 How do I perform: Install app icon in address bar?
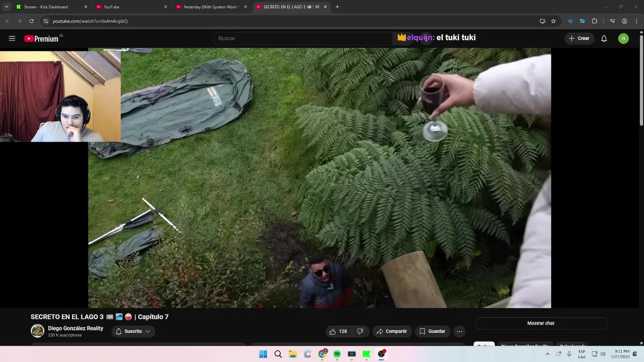(x=542, y=21)
